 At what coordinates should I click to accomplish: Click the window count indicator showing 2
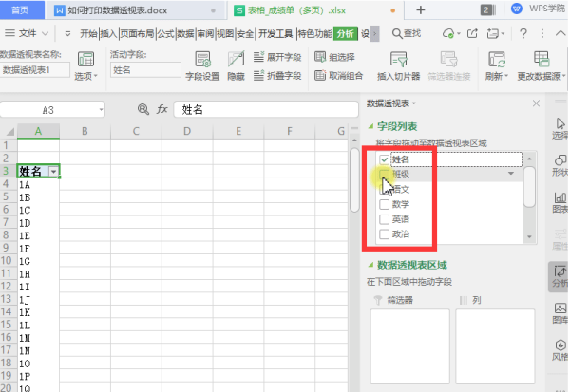point(488,9)
